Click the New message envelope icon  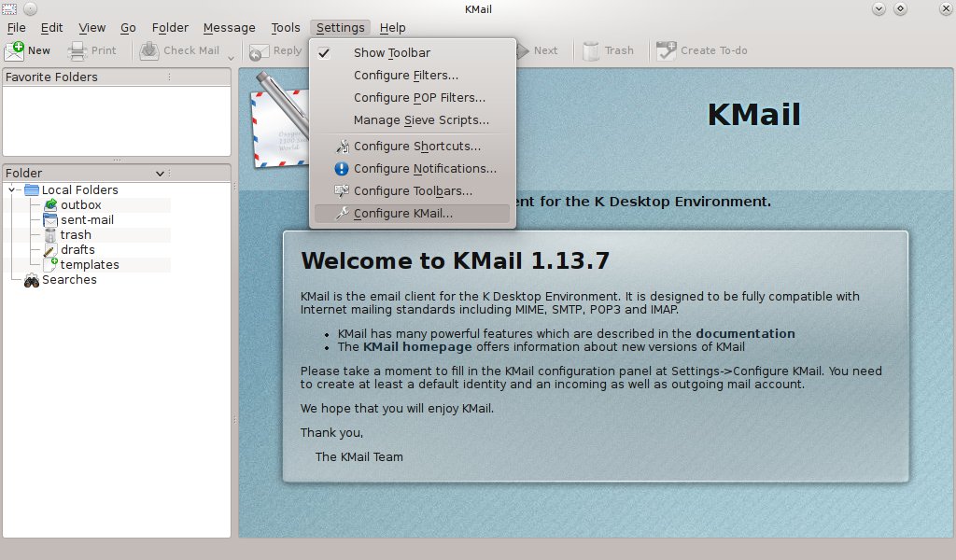coord(14,51)
